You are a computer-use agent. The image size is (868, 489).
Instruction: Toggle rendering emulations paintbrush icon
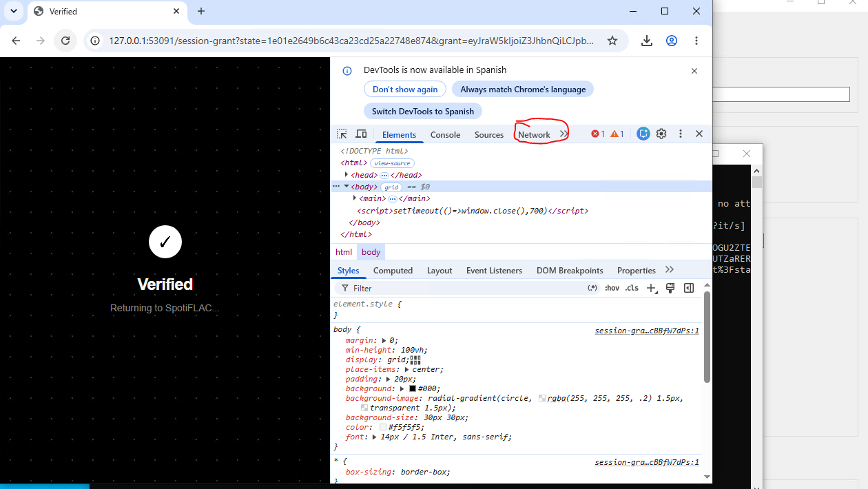click(670, 288)
